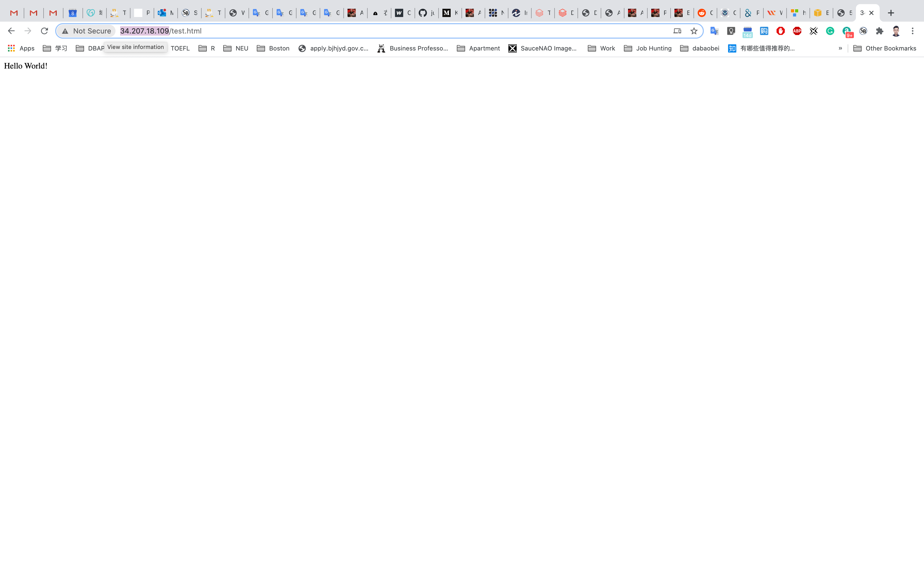Expand hidden bookmarks with the double chevron

tap(840, 48)
